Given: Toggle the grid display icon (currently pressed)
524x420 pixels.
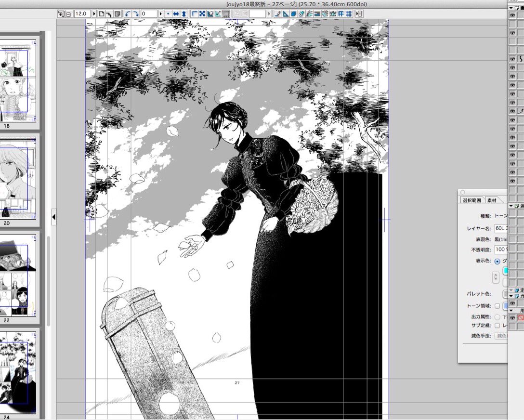Looking at the screenshot, I should coord(226,13).
